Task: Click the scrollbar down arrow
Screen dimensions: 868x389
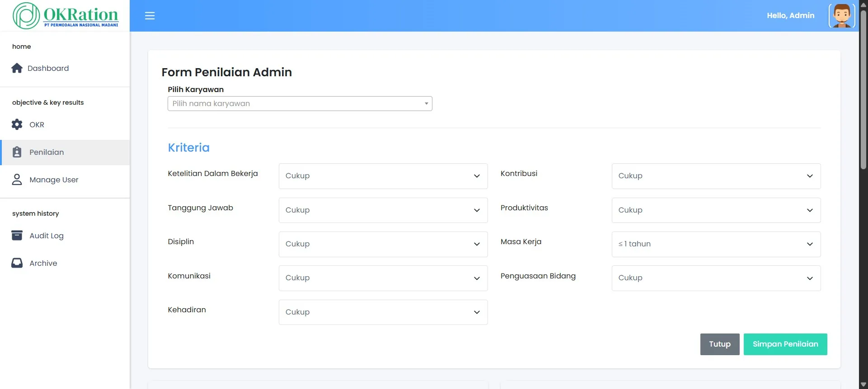Action: point(863,384)
